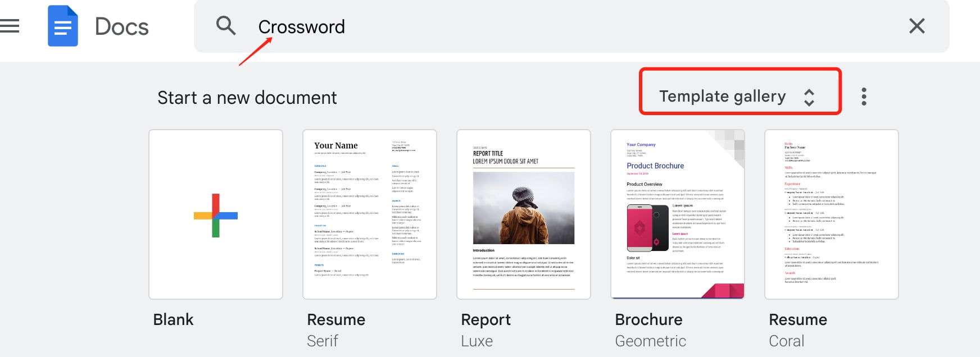980x357 pixels.
Task: Click the Brochure label text
Action: (648, 319)
